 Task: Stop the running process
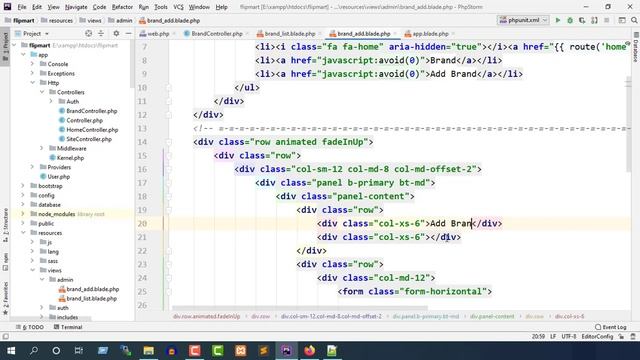pos(607,20)
